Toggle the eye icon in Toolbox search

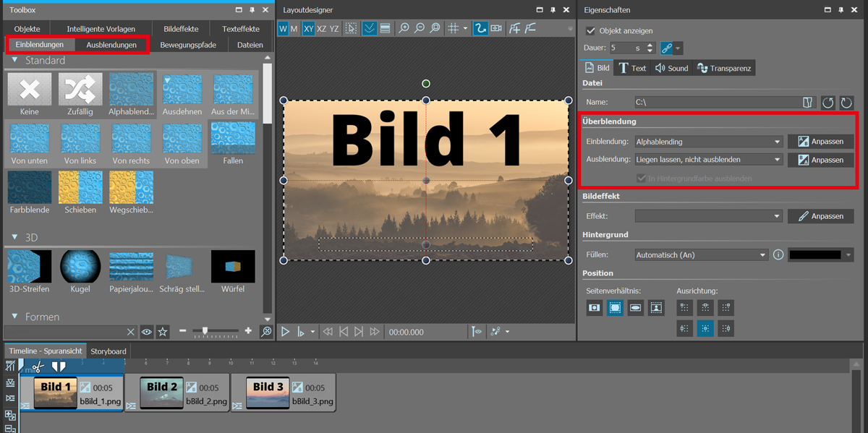(x=147, y=332)
